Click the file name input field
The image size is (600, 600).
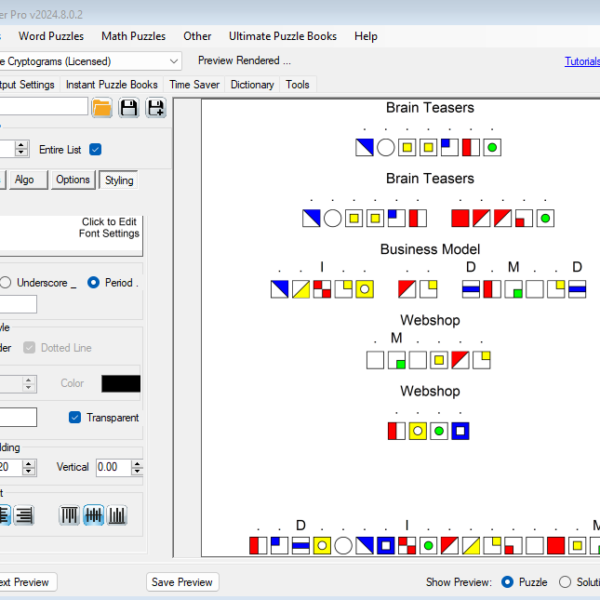tap(44, 106)
